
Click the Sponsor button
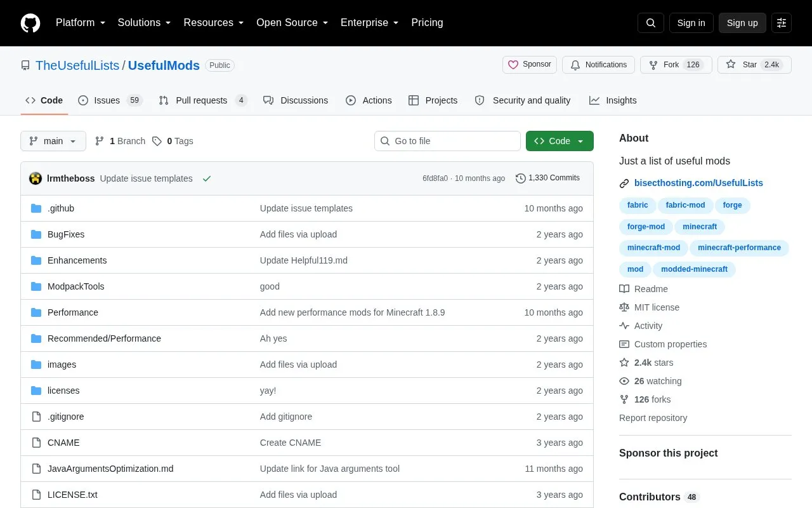(530, 65)
